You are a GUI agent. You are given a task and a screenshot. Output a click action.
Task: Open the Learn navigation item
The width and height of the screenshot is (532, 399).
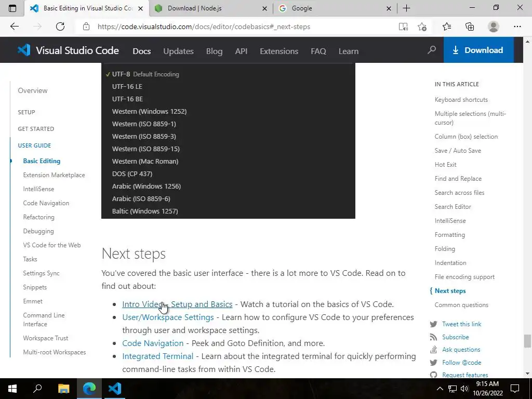[349, 51]
